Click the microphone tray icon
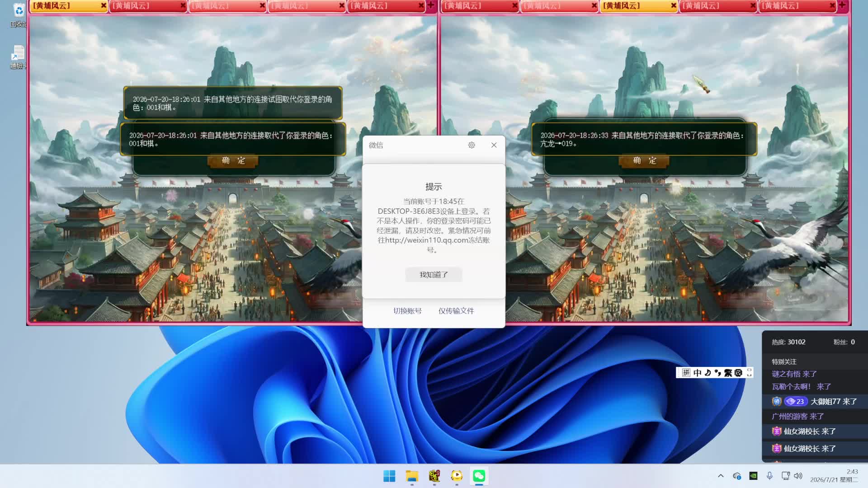Image resolution: width=868 pixels, height=488 pixels. tap(769, 476)
